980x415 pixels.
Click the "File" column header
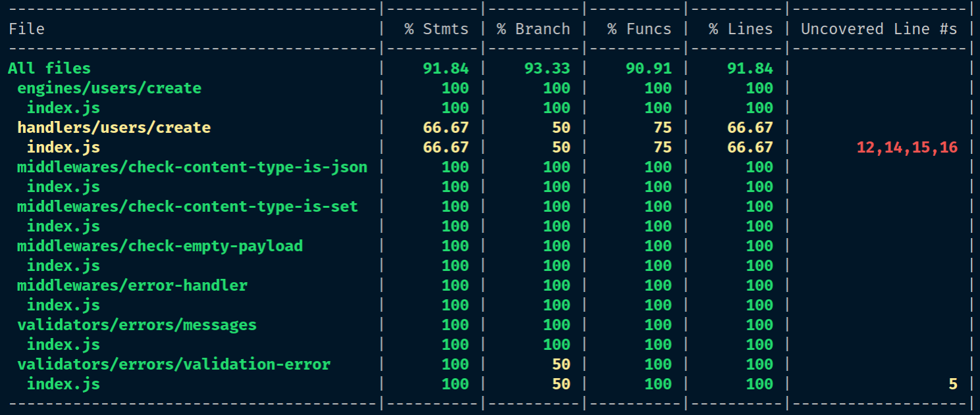coord(26,29)
